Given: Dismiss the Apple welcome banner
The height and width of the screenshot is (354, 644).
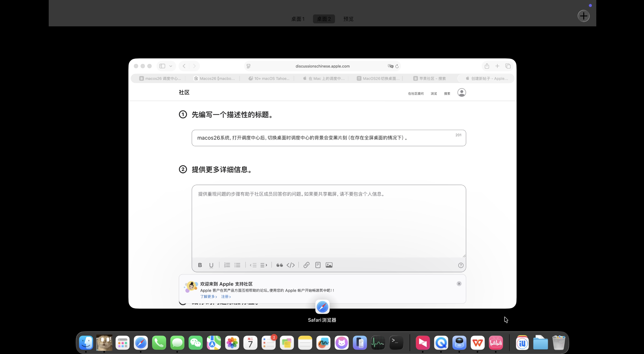Looking at the screenshot, I should [x=459, y=283].
